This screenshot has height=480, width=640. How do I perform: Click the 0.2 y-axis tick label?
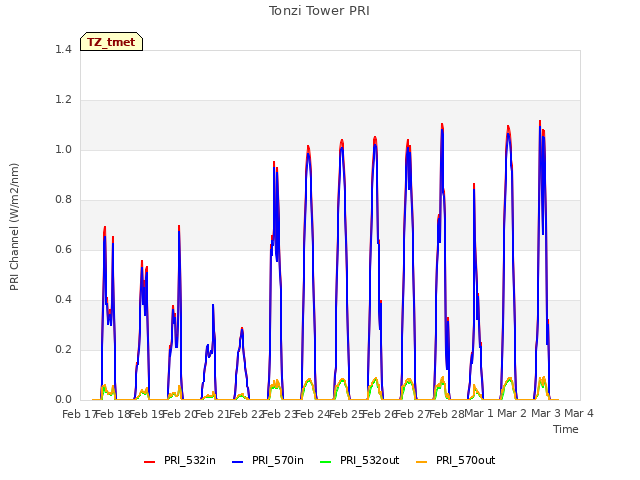[63, 350]
